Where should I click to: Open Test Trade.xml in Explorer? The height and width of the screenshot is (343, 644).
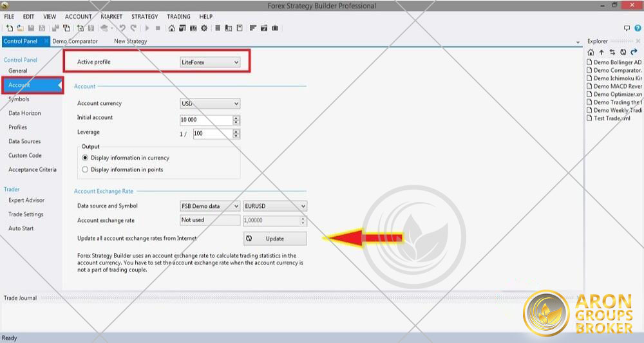609,118
